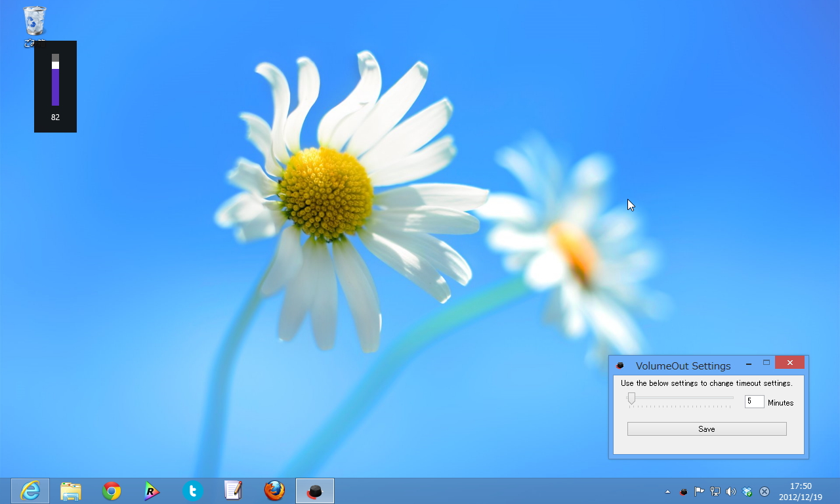Open the notepad editor app on taskbar
This screenshot has width=840, height=504.
(x=233, y=490)
